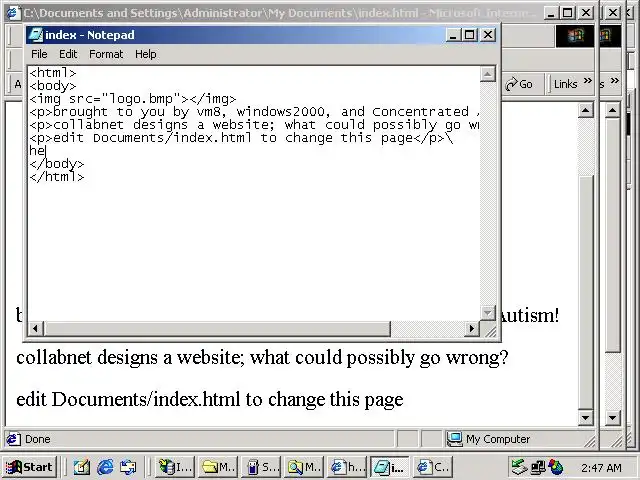Click the Go button in Internet Explorer
The width and height of the screenshot is (640, 480).
[519, 84]
